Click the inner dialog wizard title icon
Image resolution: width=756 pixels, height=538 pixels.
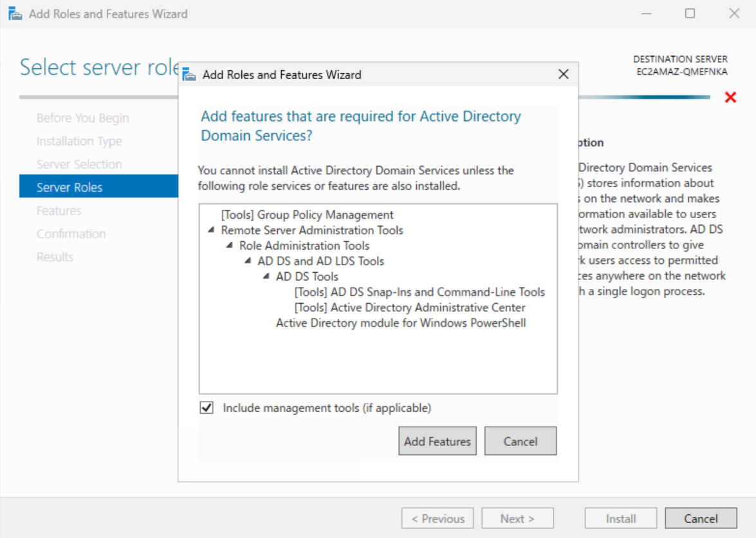point(190,75)
